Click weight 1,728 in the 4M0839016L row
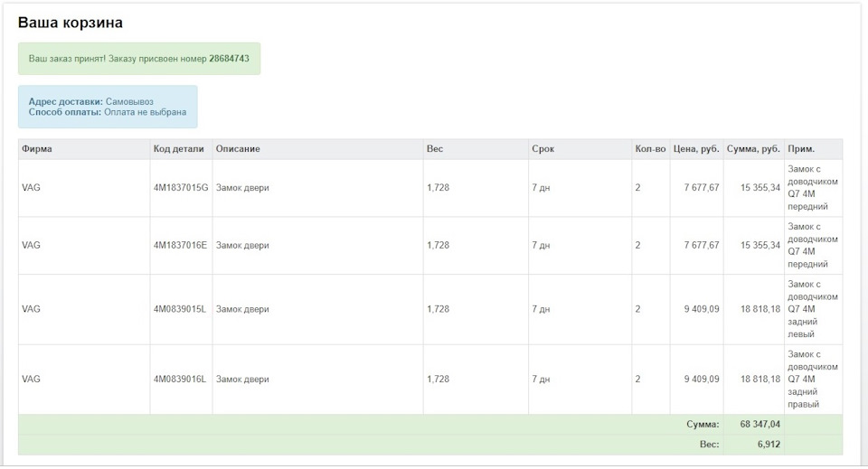 point(438,380)
